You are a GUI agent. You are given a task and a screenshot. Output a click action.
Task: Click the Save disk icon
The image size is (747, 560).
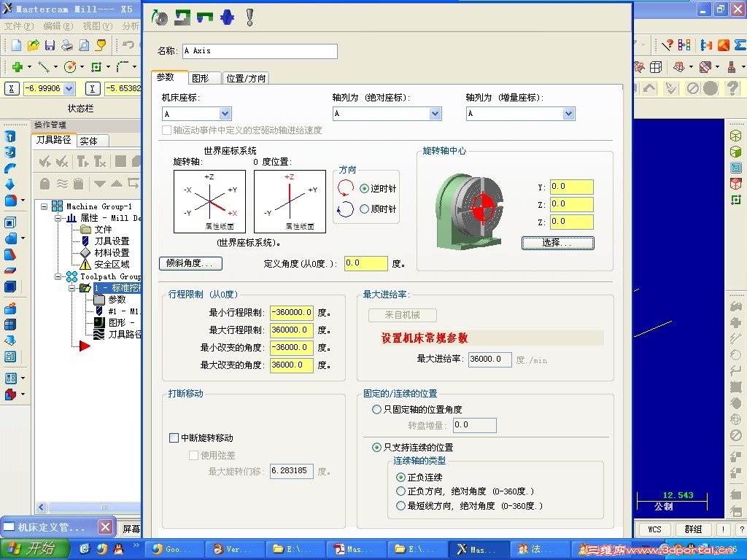pyautogui.click(x=50, y=44)
